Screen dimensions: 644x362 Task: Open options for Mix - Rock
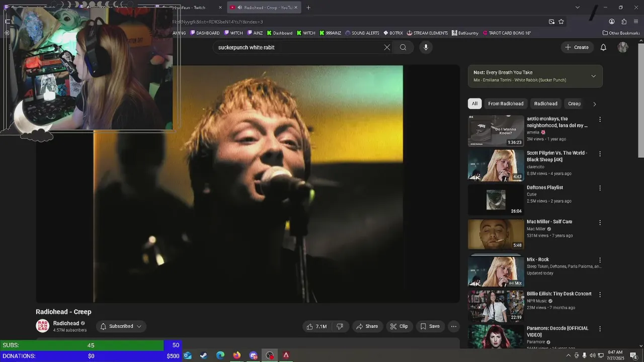[x=600, y=260]
